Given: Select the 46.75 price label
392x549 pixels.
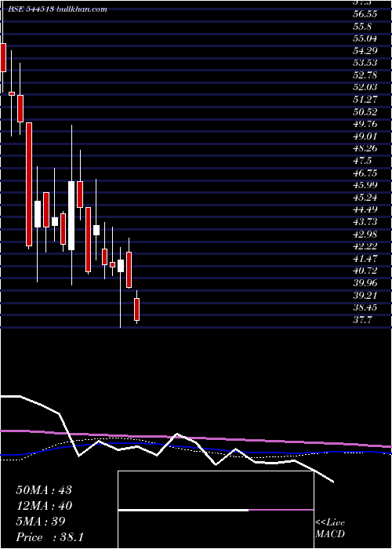Looking at the screenshot, I should point(365,173).
